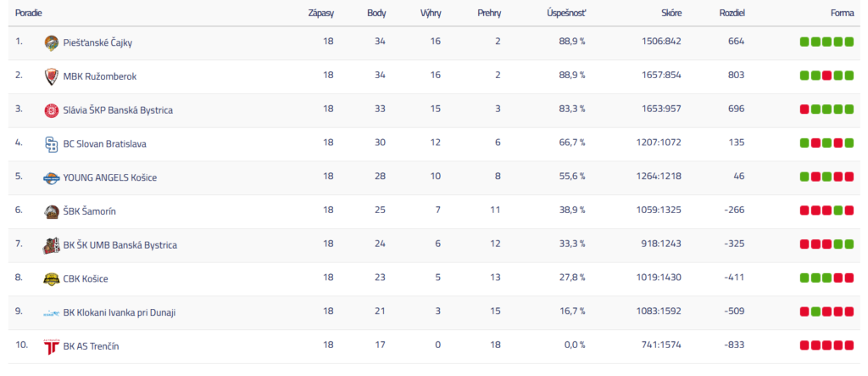The height and width of the screenshot is (376, 868).
Task: Click last green form square of Piešťanské Čajky
Action: coord(849,42)
